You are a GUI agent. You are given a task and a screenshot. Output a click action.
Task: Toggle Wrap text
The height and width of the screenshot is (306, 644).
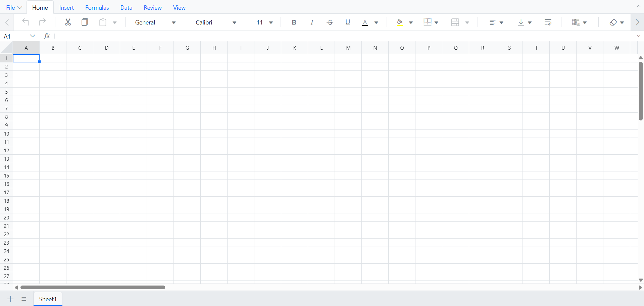click(548, 22)
